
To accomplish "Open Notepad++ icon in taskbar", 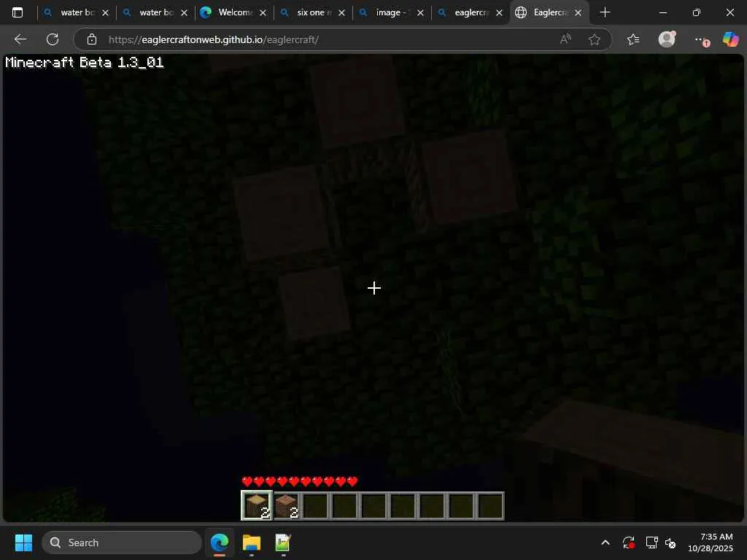I will pos(282,542).
